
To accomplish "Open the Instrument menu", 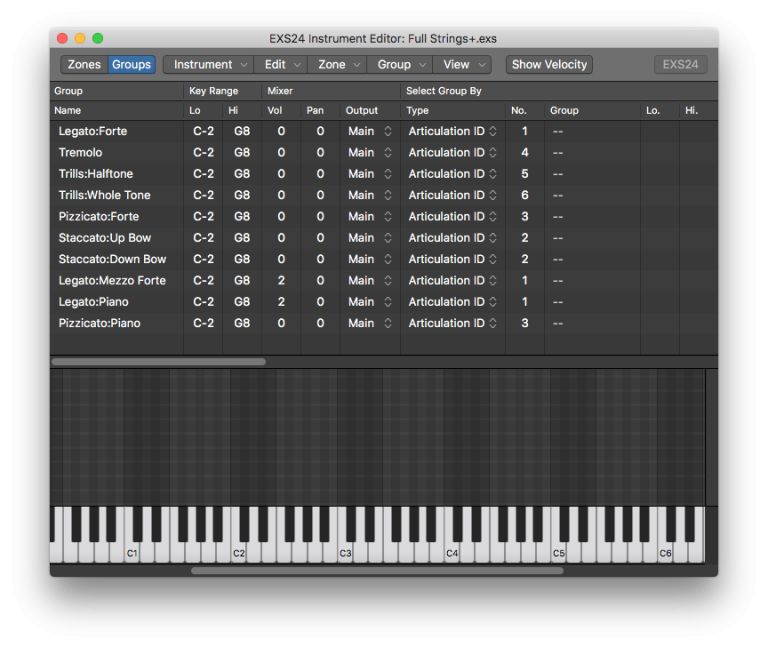I will point(208,65).
